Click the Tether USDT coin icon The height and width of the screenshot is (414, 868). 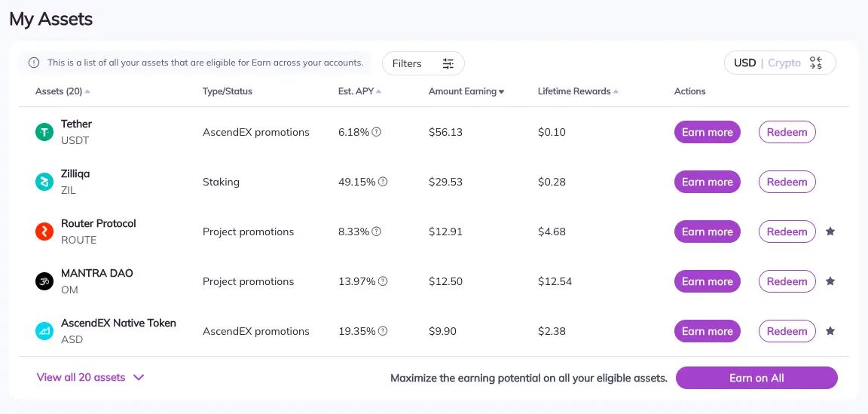tap(44, 132)
